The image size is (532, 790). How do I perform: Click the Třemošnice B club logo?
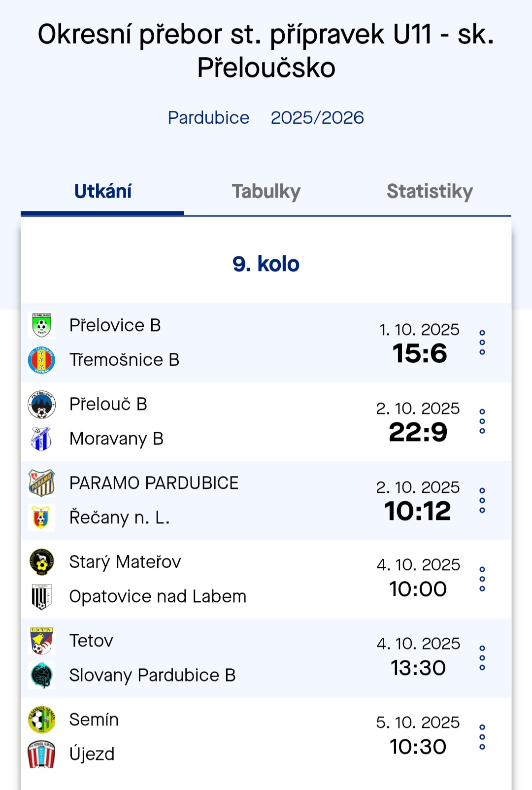(41, 360)
